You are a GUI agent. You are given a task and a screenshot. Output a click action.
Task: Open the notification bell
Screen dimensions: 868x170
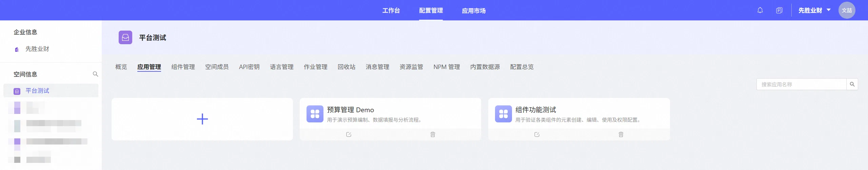coord(760,10)
